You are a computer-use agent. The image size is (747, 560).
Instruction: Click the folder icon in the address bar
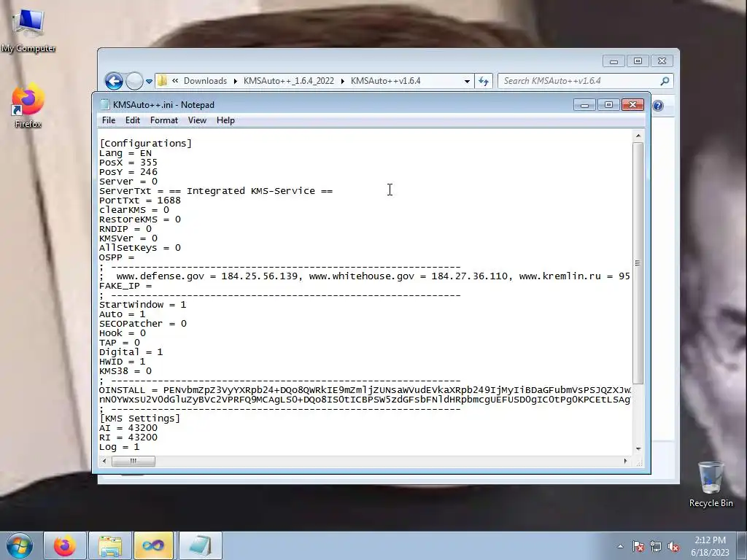(x=163, y=81)
